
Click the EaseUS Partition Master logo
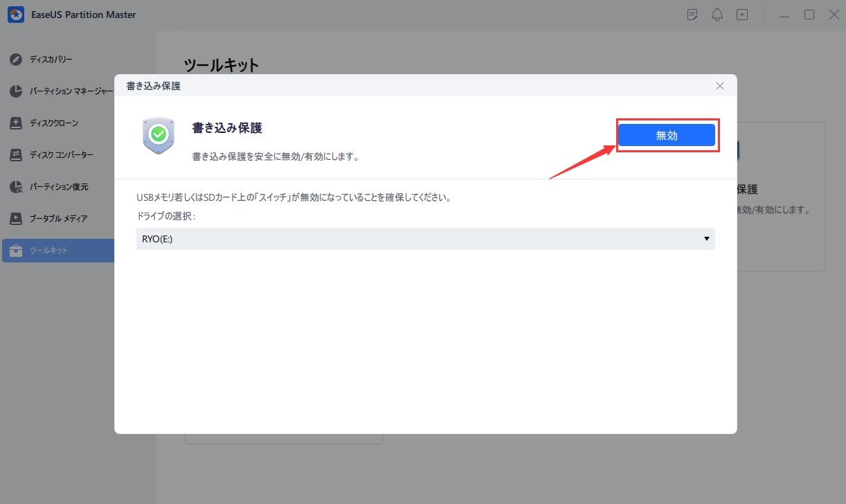pos(16,15)
